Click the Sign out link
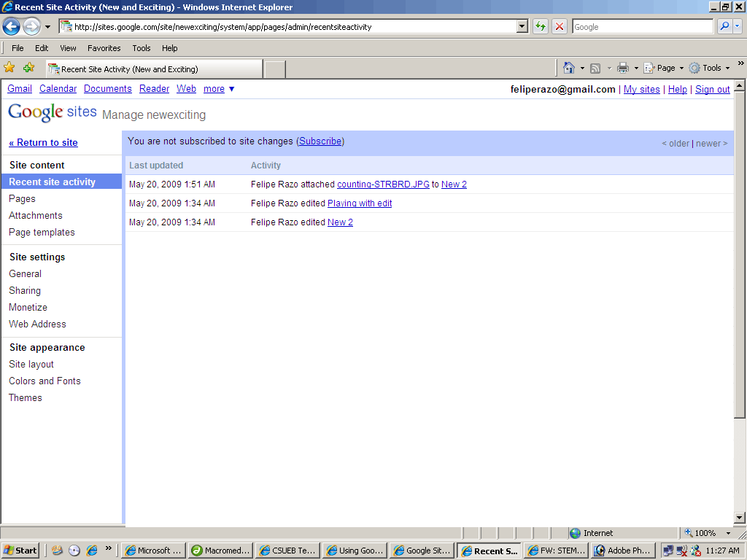The width and height of the screenshot is (747, 560). [712, 90]
